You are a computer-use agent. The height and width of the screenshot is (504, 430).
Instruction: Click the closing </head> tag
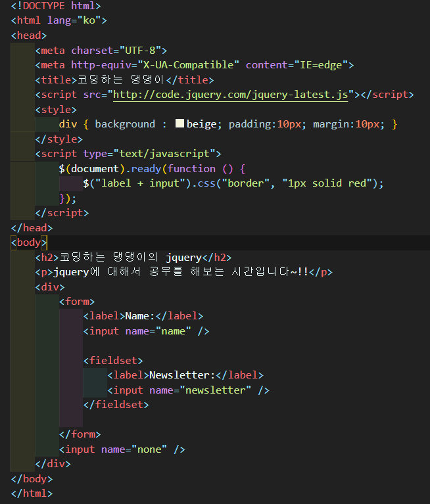pos(32,228)
